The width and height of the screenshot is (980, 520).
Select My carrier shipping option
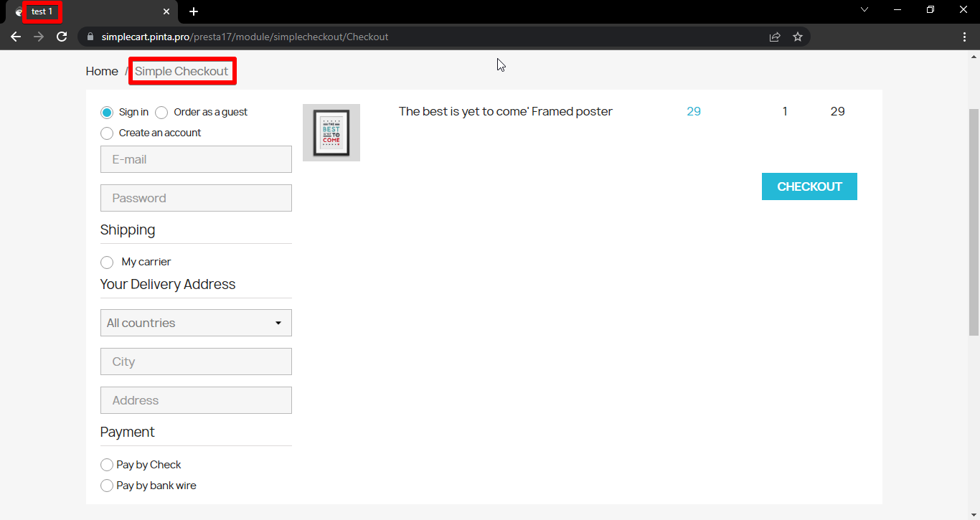click(x=107, y=263)
